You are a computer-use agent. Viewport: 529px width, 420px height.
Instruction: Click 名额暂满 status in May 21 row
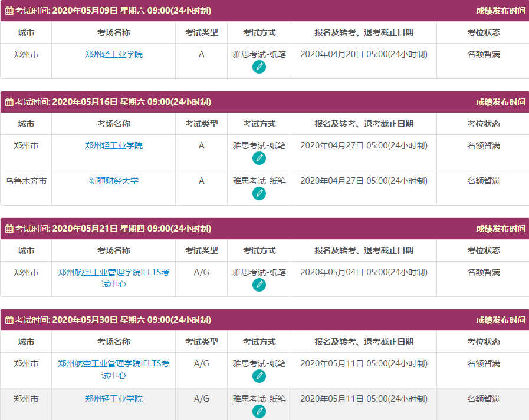click(x=484, y=272)
